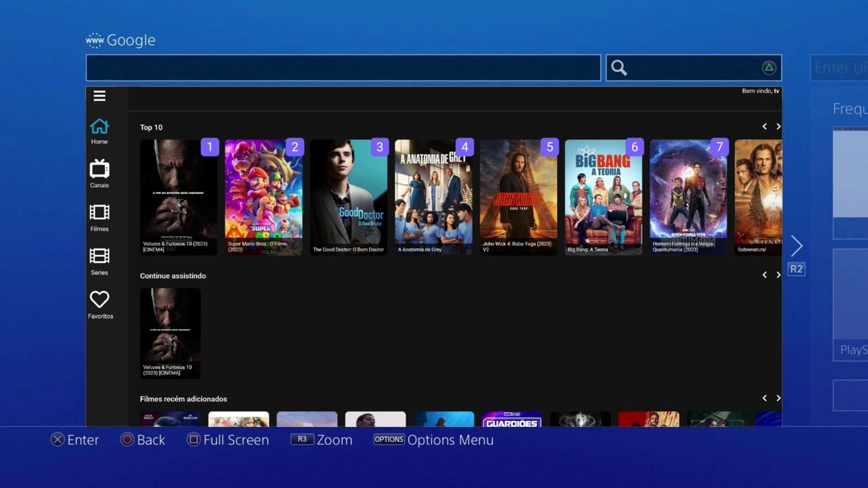Open The Good Doctor poster
The height and width of the screenshot is (488, 868).
pos(349,197)
